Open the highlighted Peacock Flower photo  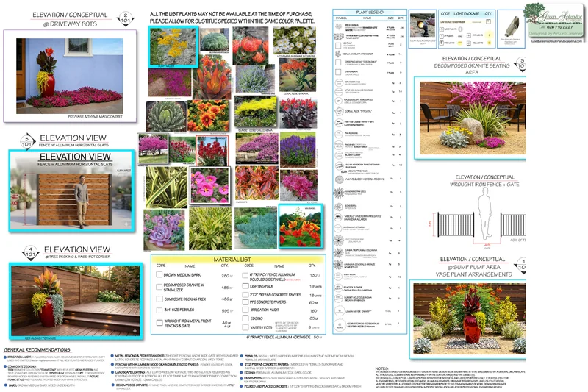(x=301, y=227)
